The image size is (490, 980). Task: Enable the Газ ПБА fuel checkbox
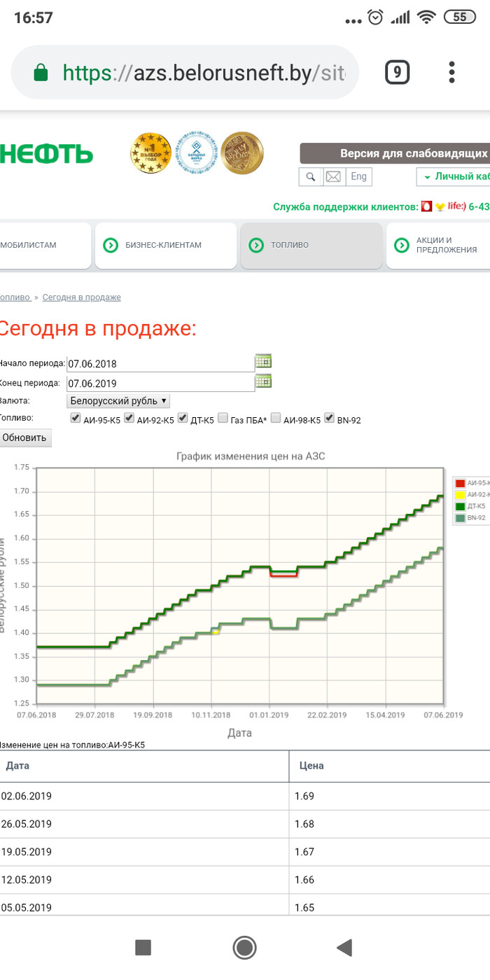click(223, 419)
